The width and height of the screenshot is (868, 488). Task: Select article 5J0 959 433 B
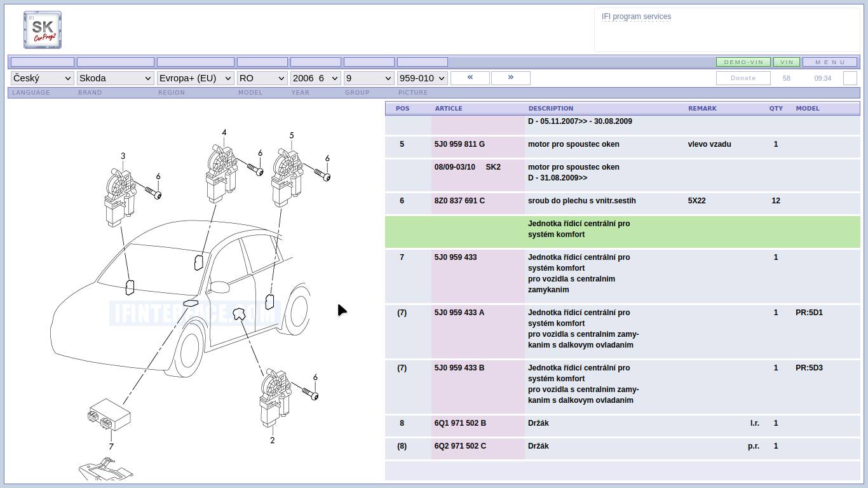pyautogui.click(x=459, y=368)
